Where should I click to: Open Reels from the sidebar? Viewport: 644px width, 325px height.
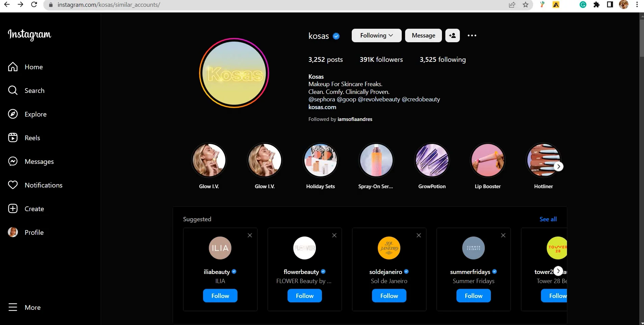click(x=13, y=137)
